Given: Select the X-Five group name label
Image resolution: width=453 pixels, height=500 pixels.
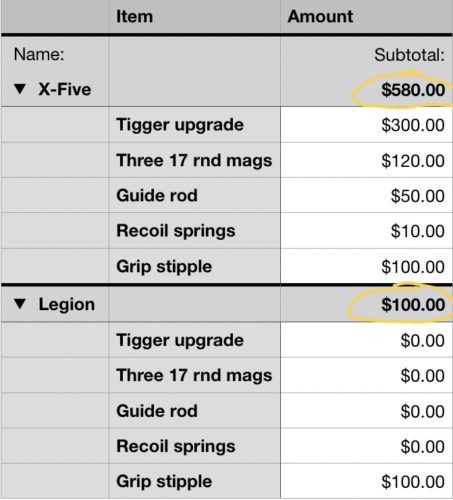Looking at the screenshot, I should (65, 89).
